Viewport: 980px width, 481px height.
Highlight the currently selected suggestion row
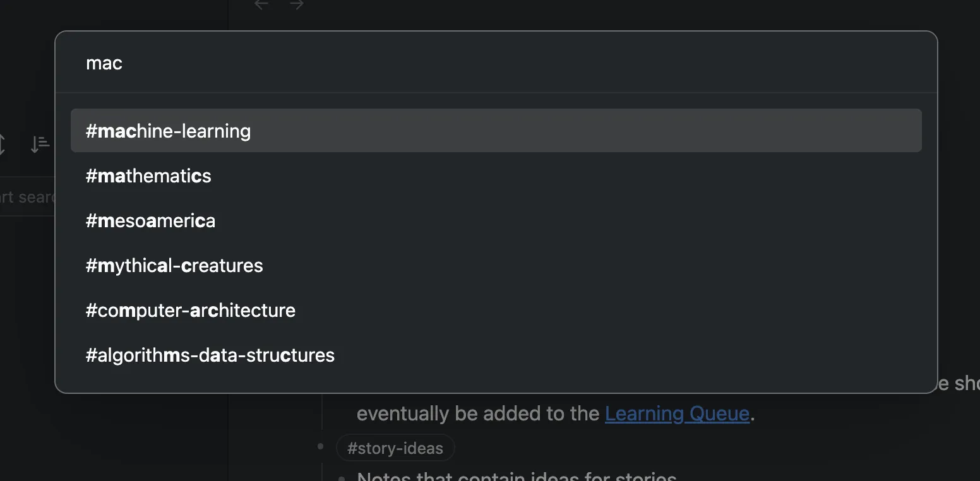click(x=496, y=131)
